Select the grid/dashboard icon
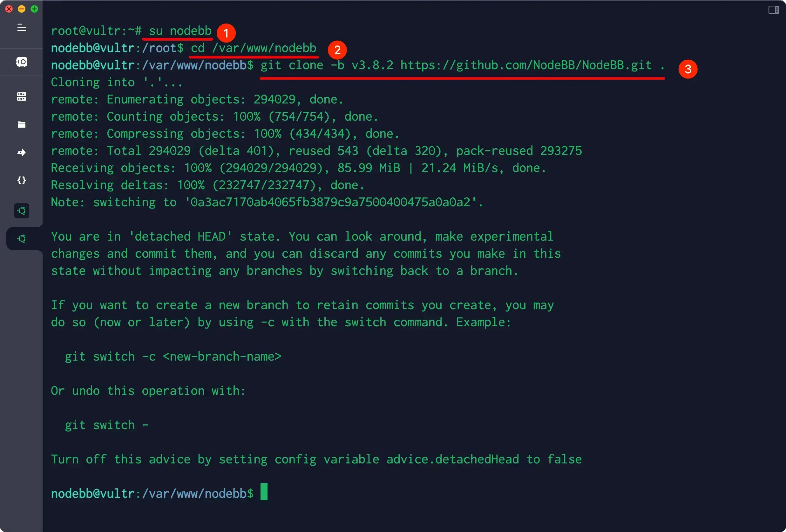Image resolution: width=786 pixels, height=532 pixels. (x=21, y=97)
